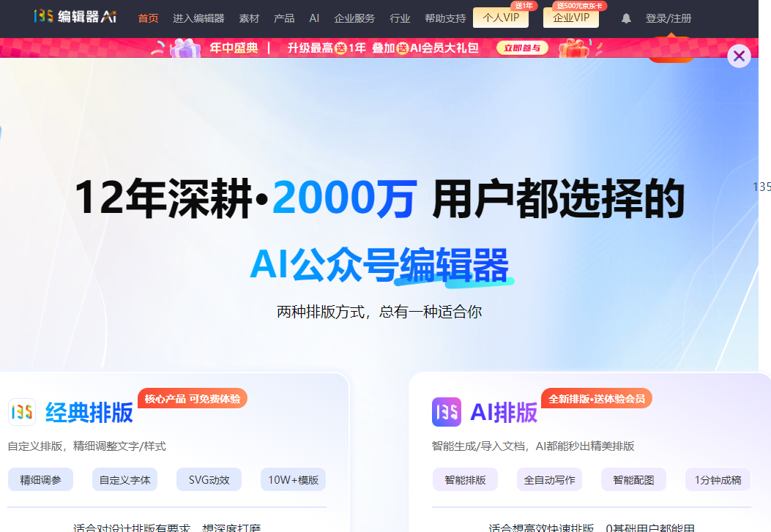Open the 经典排版 card title
The width and height of the screenshot is (771, 532).
point(89,412)
